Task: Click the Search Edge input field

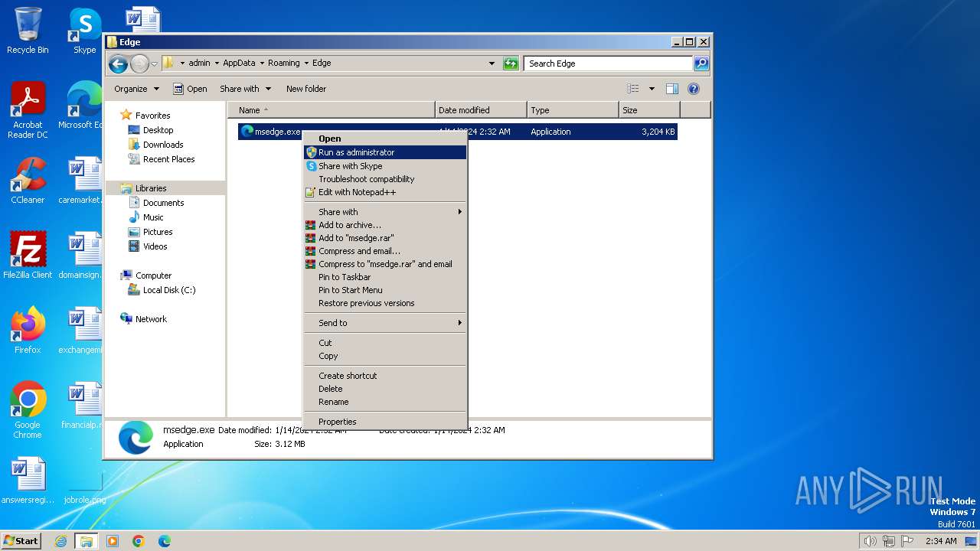Action: tap(609, 64)
